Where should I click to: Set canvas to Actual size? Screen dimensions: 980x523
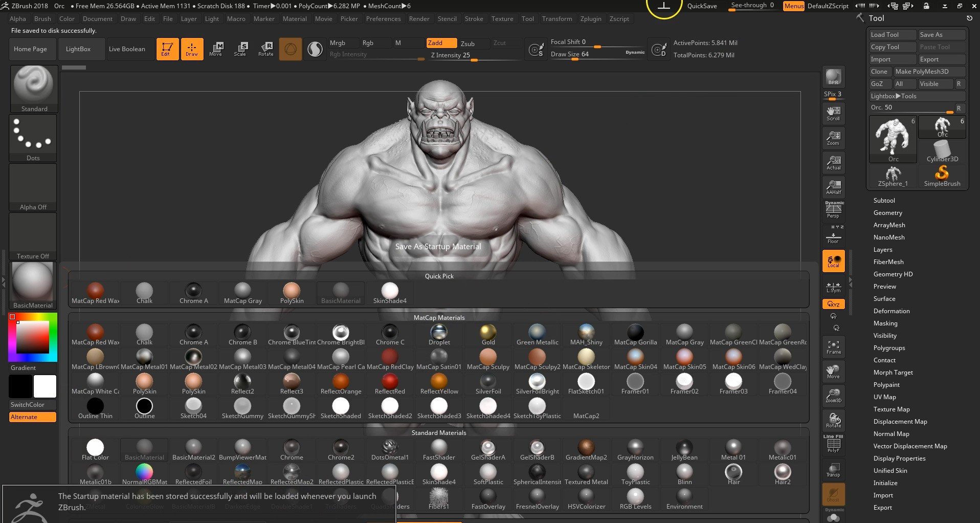[x=833, y=163]
